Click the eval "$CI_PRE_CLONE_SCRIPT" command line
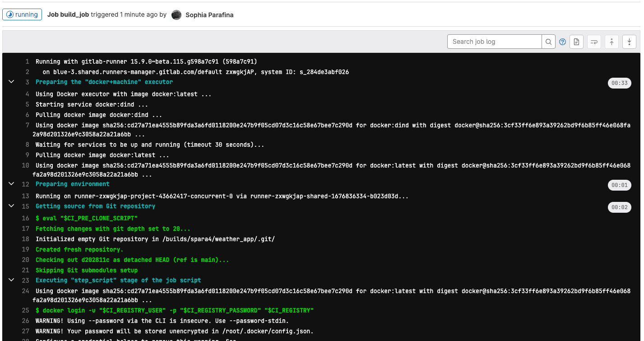 click(87, 219)
